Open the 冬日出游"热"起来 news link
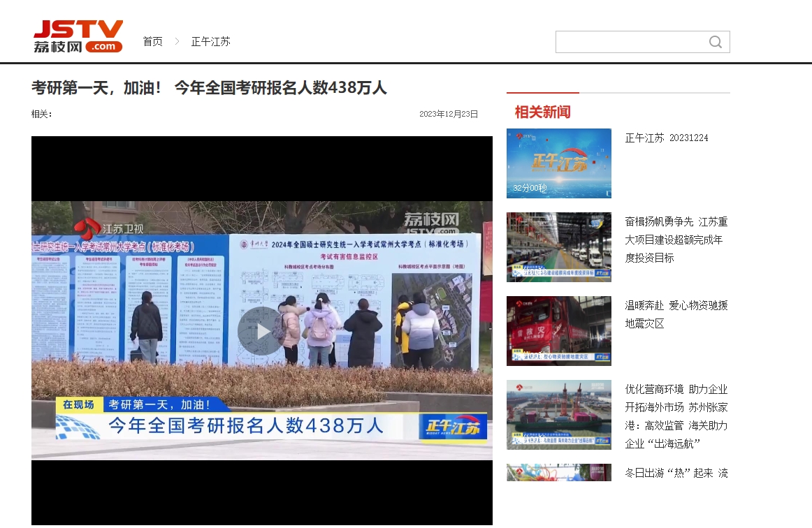 [x=676, y=474]
